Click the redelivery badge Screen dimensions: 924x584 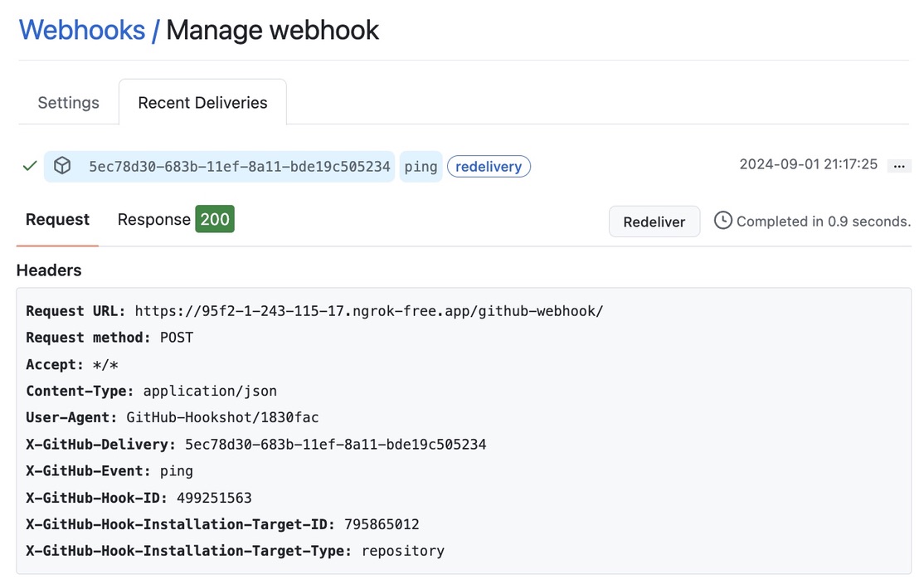[x=489, y=167]
